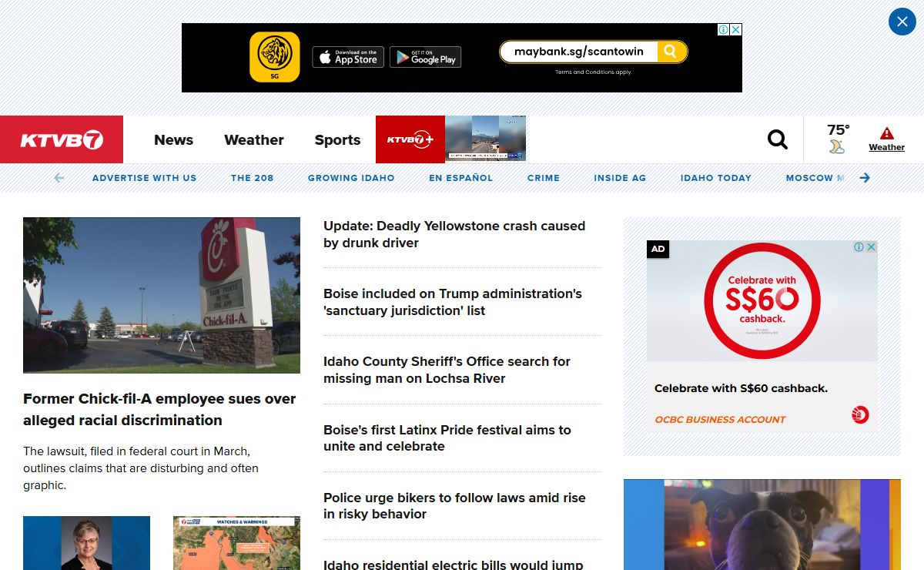Screen dimensions: 924x570
Task: Open The 208 section
Action: (252, 178)
